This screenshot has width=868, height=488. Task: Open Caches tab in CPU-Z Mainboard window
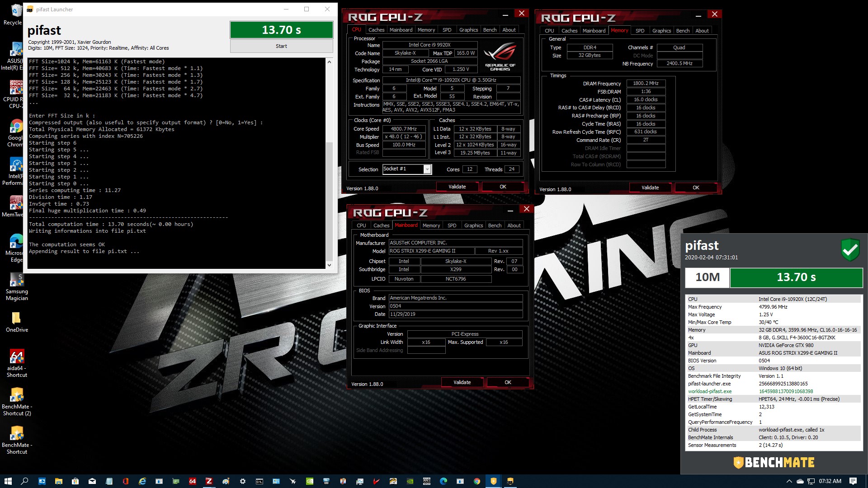(381, 225)
